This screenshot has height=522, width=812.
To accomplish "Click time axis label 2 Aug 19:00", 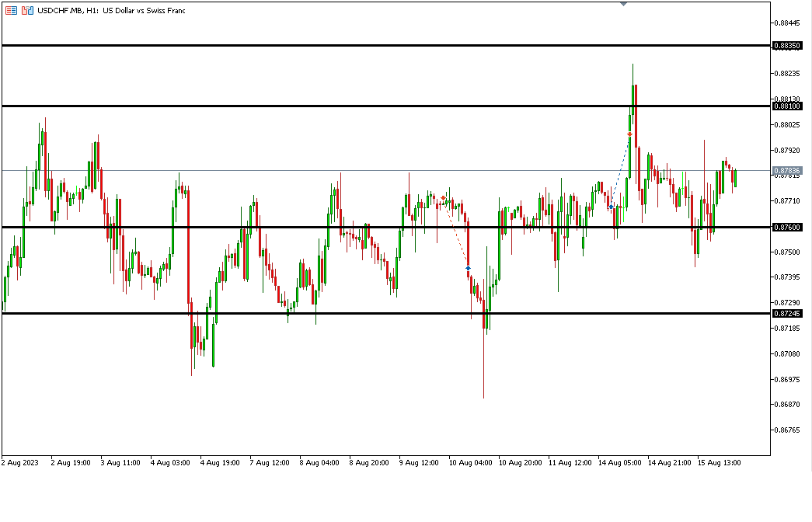I will (x=71, y=463).
